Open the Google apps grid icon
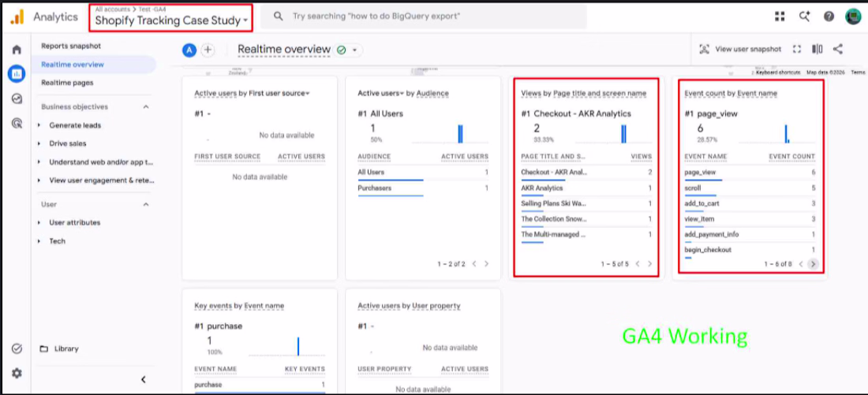 780,17
